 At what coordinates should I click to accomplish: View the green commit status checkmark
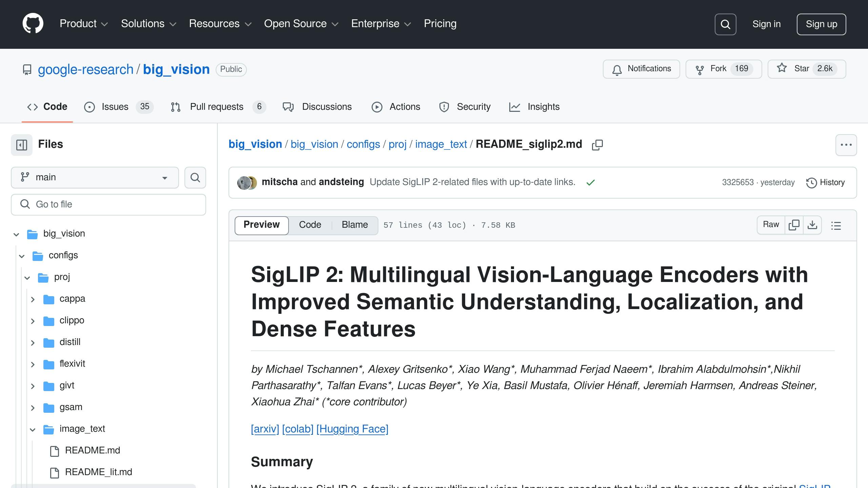[591, 183]
